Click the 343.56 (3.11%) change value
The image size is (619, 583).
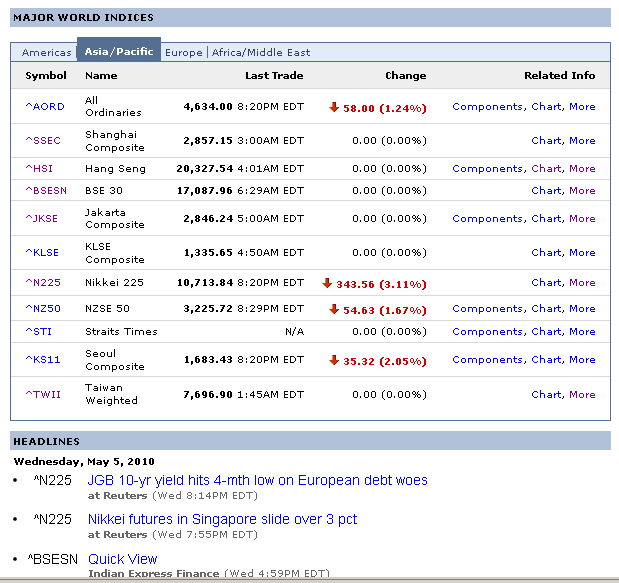click(x=381, y=284)
